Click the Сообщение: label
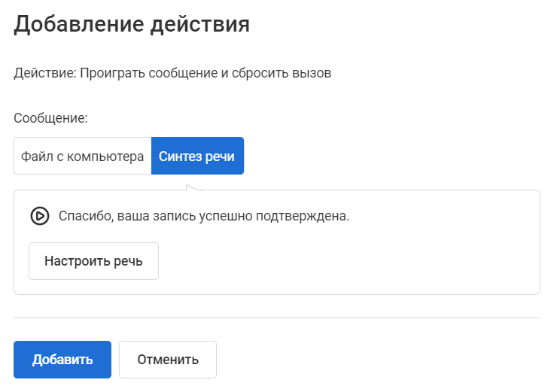The image size is (557, 392). pos(50,118)
